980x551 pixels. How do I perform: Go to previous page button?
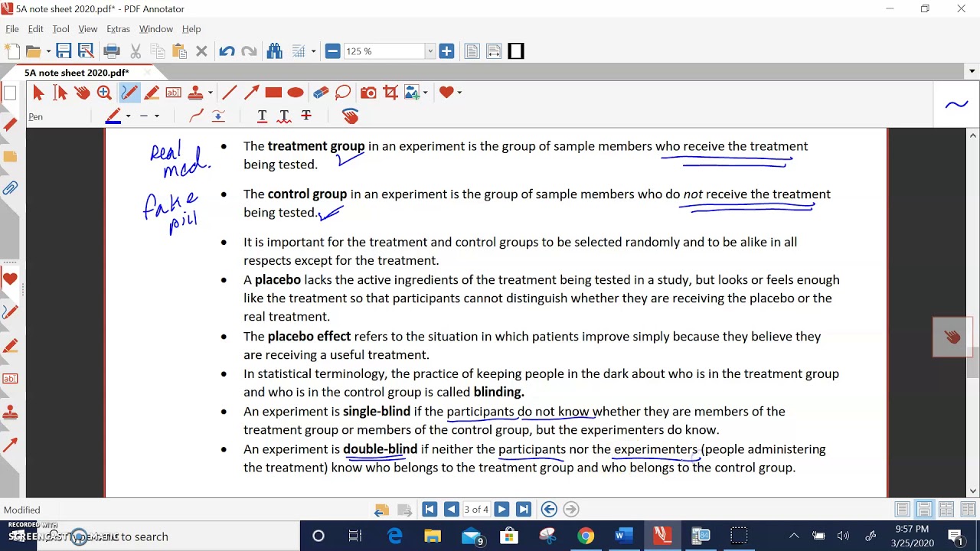tap(452, 510)
